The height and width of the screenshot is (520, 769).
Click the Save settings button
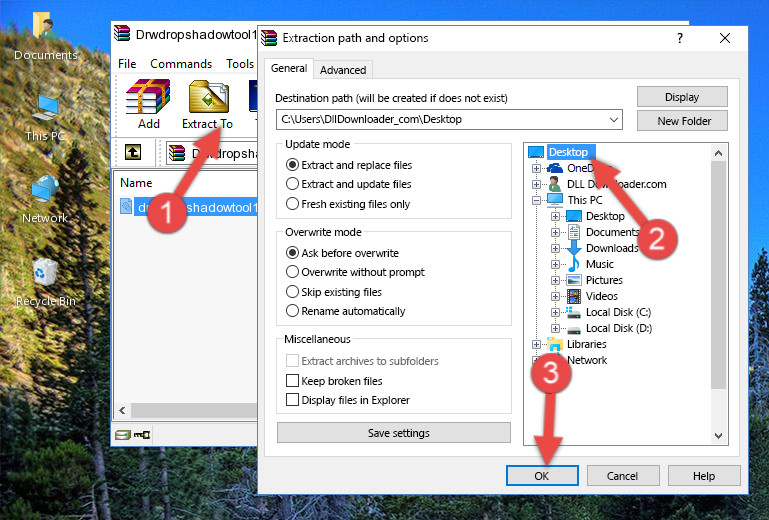click(x=394, y=433)
